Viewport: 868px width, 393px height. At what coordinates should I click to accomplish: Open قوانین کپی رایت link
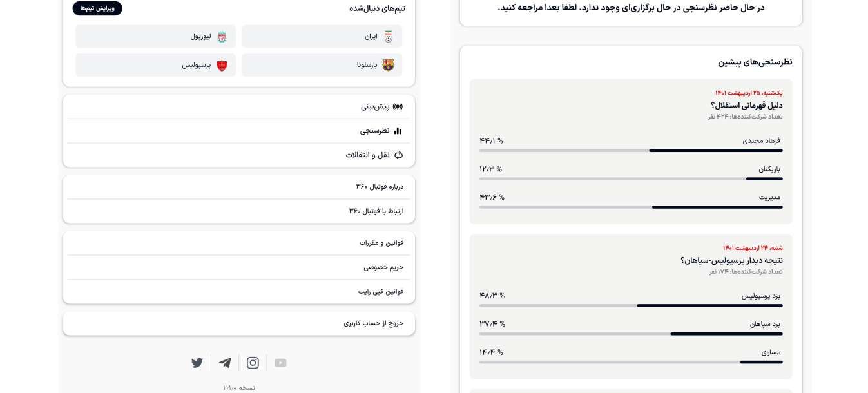pyautogui.click(x=381, y=292)
